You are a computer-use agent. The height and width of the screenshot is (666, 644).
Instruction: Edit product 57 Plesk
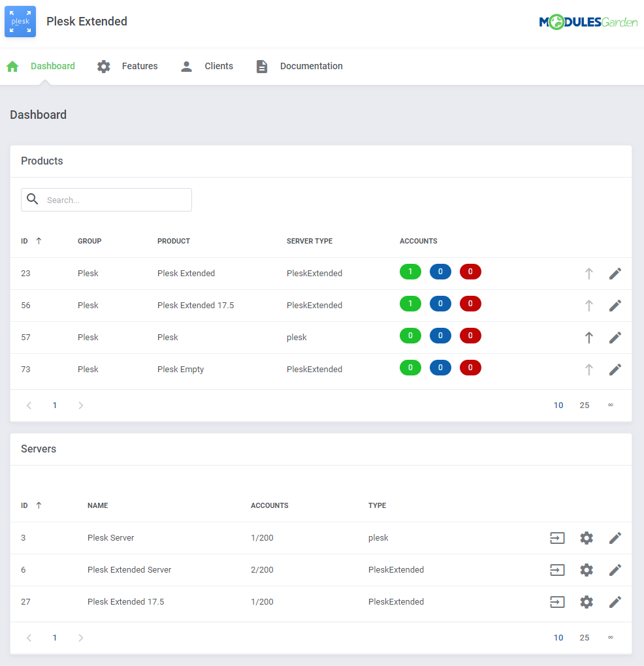615,338
